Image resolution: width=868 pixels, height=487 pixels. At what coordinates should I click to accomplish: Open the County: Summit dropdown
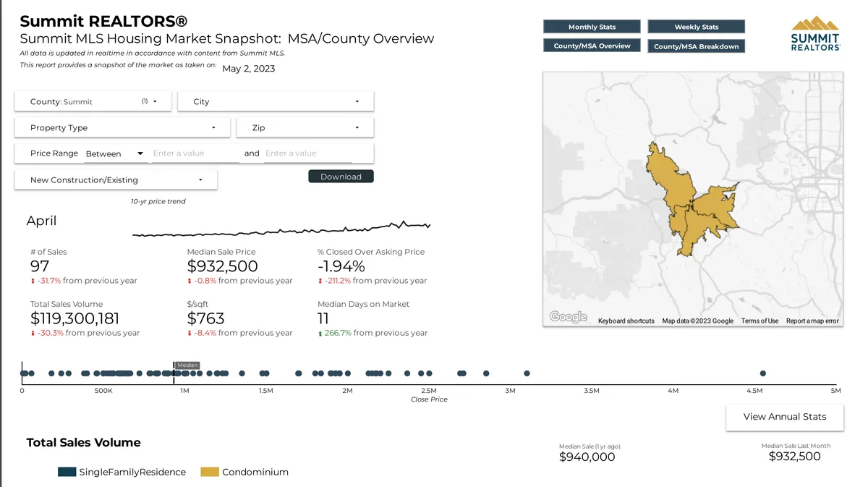point(93,101)
